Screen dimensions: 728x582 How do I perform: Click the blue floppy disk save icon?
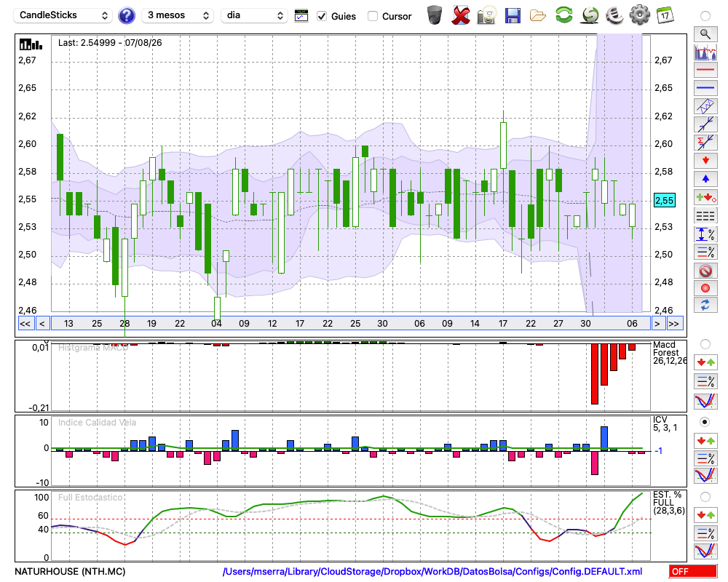click(x=512, y=16)
